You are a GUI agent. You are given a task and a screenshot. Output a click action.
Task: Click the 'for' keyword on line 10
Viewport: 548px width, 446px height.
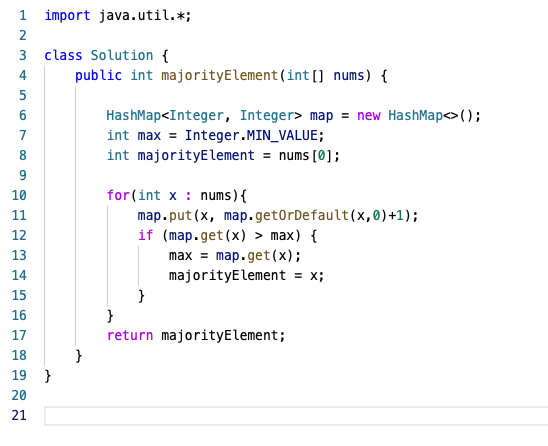(x=118, y=195)
